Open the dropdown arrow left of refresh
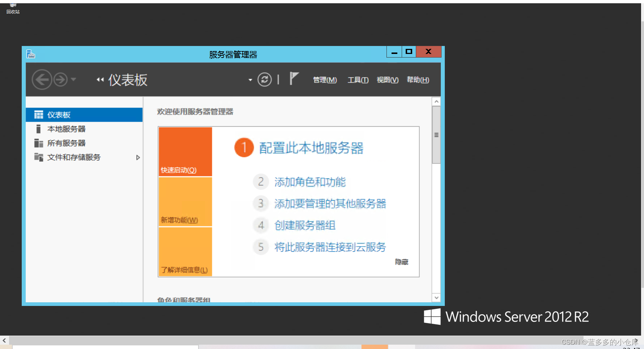This screenshot has width=644, height=349. (x=250, y=80)
